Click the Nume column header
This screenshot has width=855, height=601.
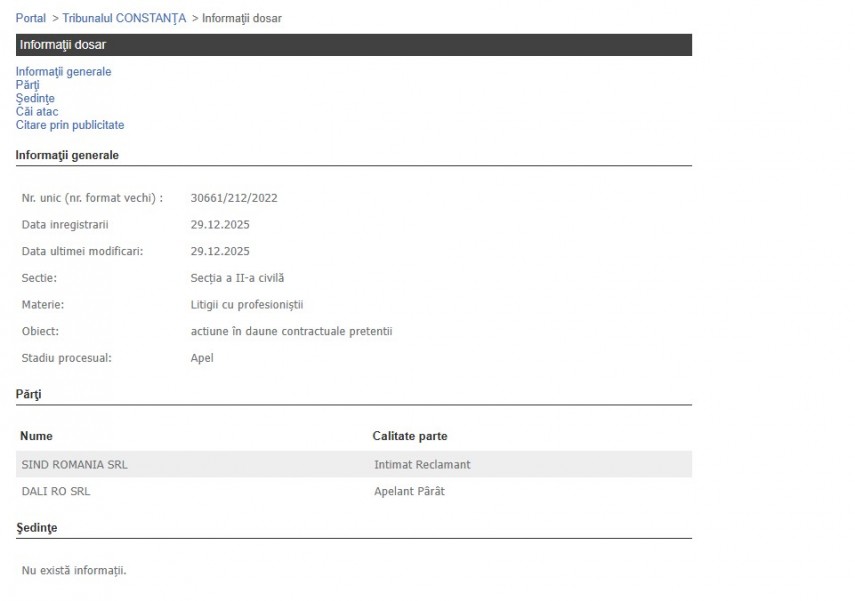[36, 436]
